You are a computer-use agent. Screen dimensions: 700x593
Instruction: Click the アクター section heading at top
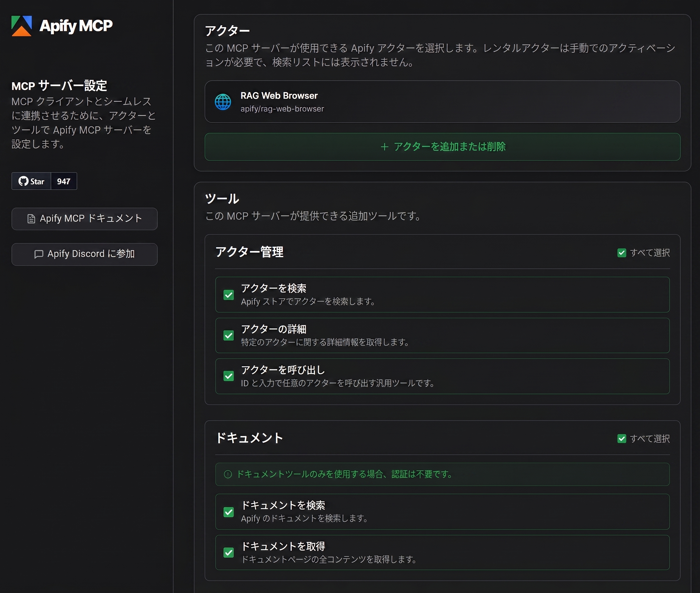click(227, 31)
